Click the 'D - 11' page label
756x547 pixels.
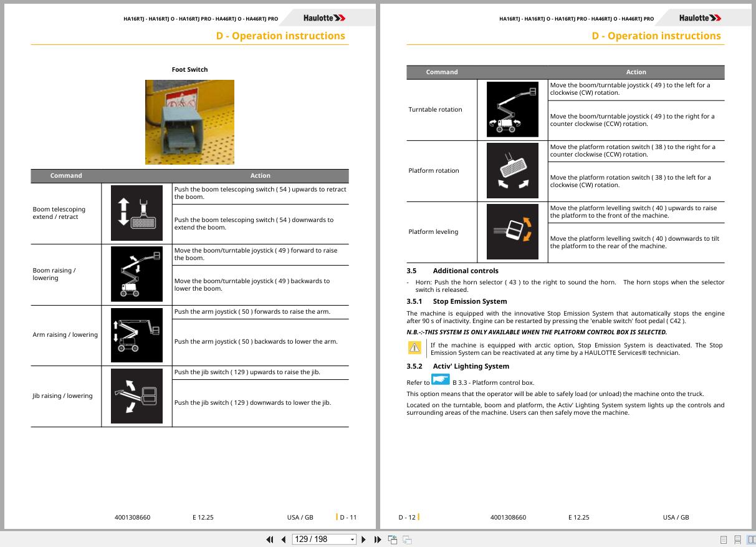click(x=348, y=517)
